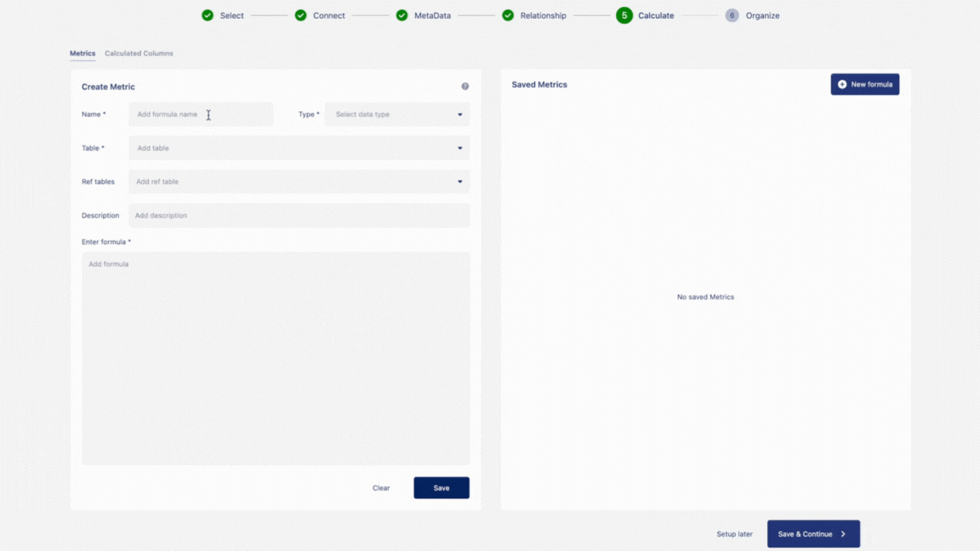The height and width of the screenshot is (551, 980).
Task: Click the MetaData step checkmark icon
Action: click(x=402, y=15)
